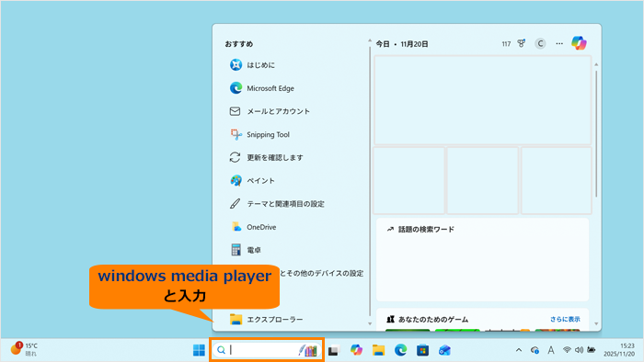Viewport: 644px width, 362px height.
Task: Open the OneDrive icon
Action: (236, 227)
